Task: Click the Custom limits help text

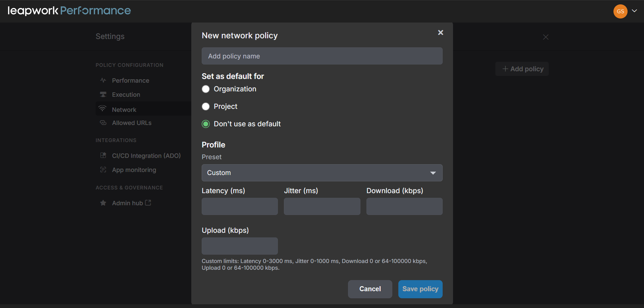Action: 314,264
